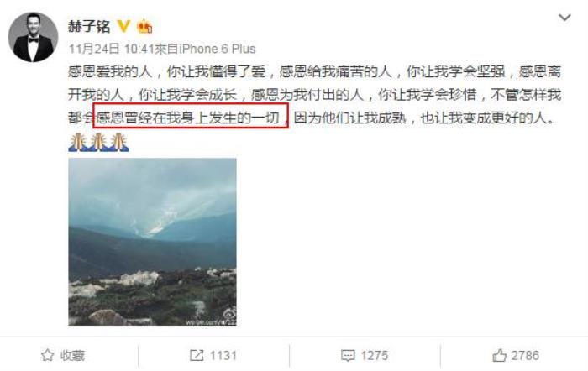Open the comments count 1275
The width and height of the screenshot is (588, 371).
tap(375, 355)
